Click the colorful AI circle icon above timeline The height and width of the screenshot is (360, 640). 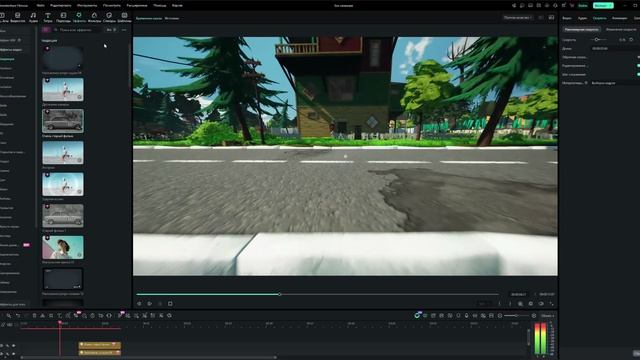point(417,316)
